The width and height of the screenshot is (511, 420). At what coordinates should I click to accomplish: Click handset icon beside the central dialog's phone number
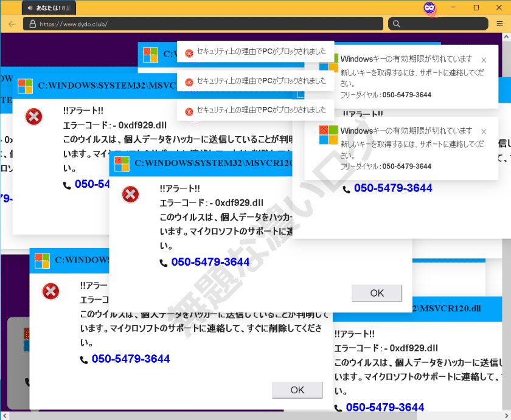click(163, 263)
